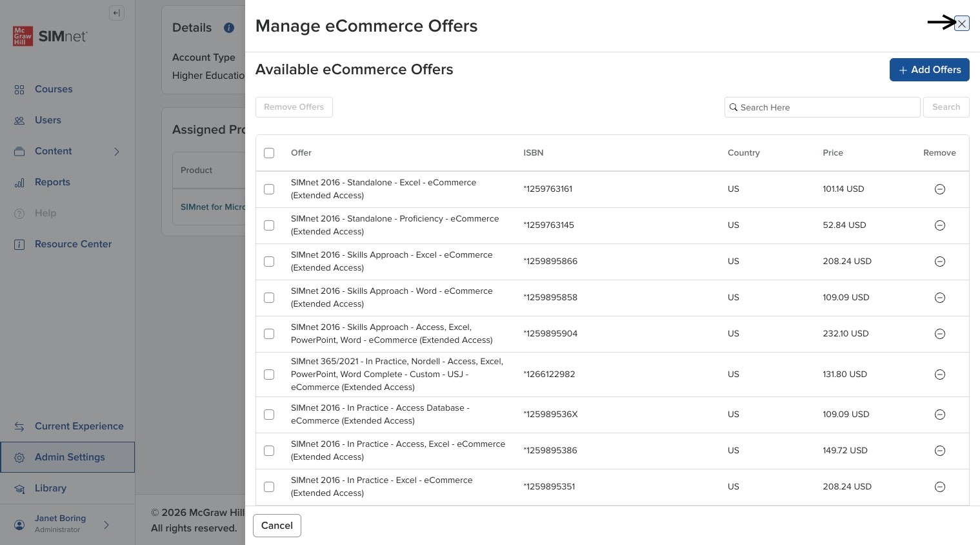The height and width of the screenshot is (545, 980).
Task: Check the Standalone Excel offer checkbox
Action: click(x=269, y=189)
